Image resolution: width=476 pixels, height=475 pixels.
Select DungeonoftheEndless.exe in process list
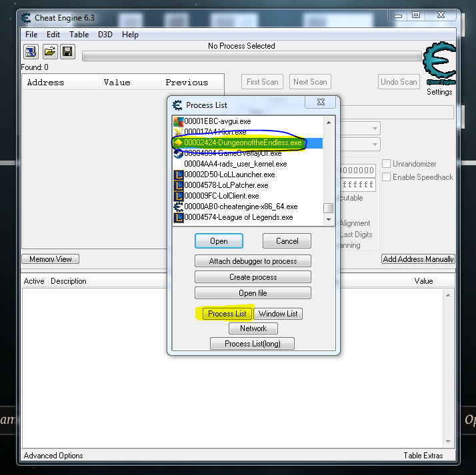click(x=248, y=143)
